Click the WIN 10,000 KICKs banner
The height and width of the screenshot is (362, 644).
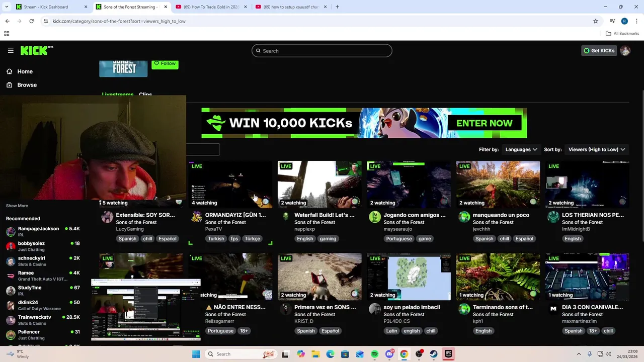point(364,123)
